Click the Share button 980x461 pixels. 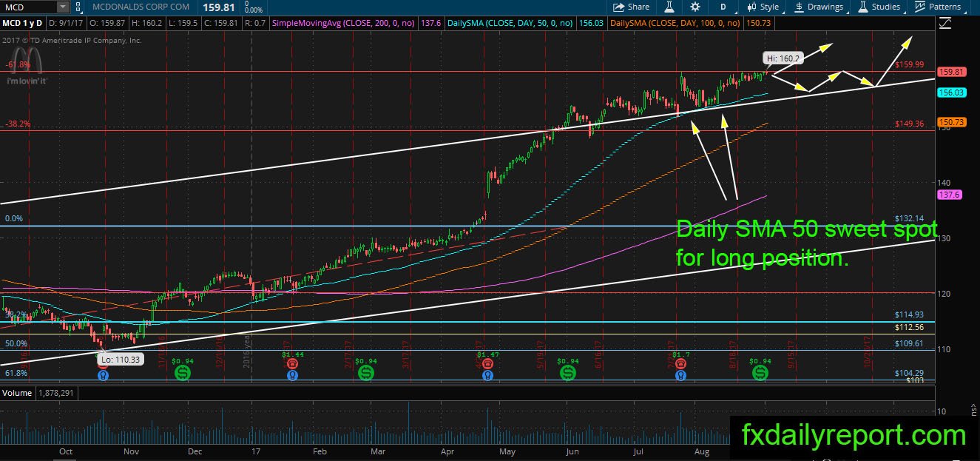[x=631, y=7]
